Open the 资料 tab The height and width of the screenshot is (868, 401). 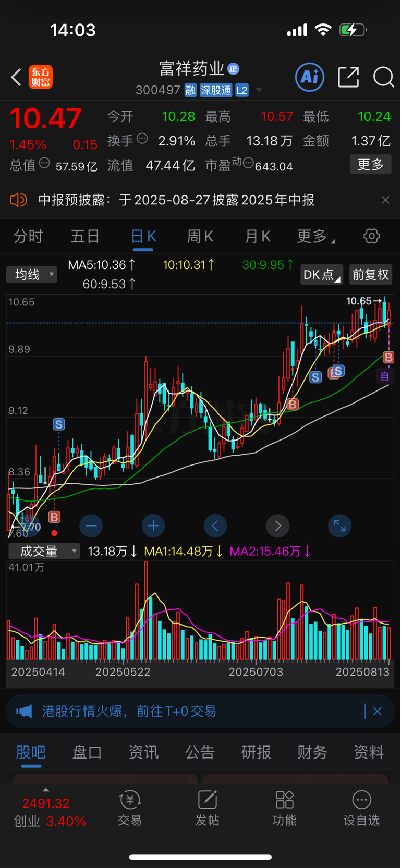(x=369, y=752)
